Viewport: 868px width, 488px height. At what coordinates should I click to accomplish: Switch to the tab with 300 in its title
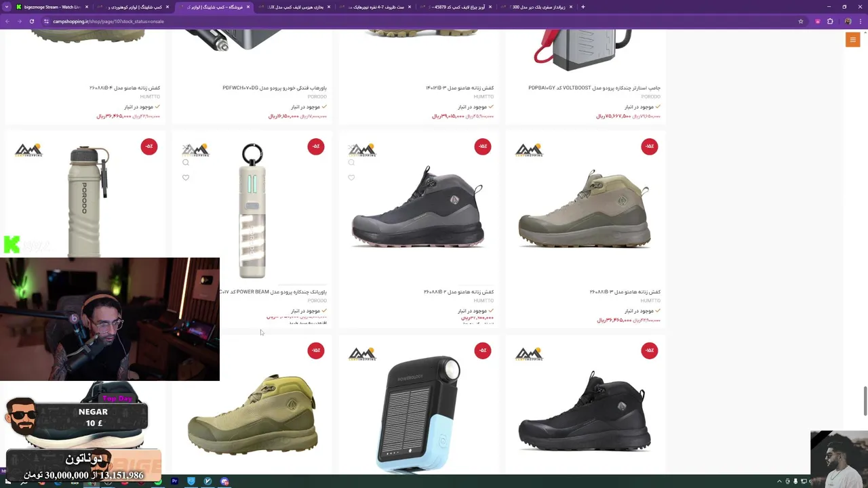click(x=536, y=7)
